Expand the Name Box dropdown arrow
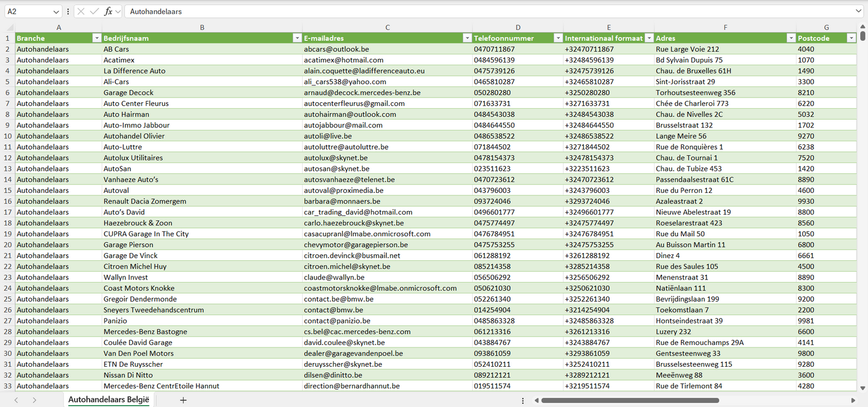This screenshot has width=868, height=407. [x=56, y=11]
